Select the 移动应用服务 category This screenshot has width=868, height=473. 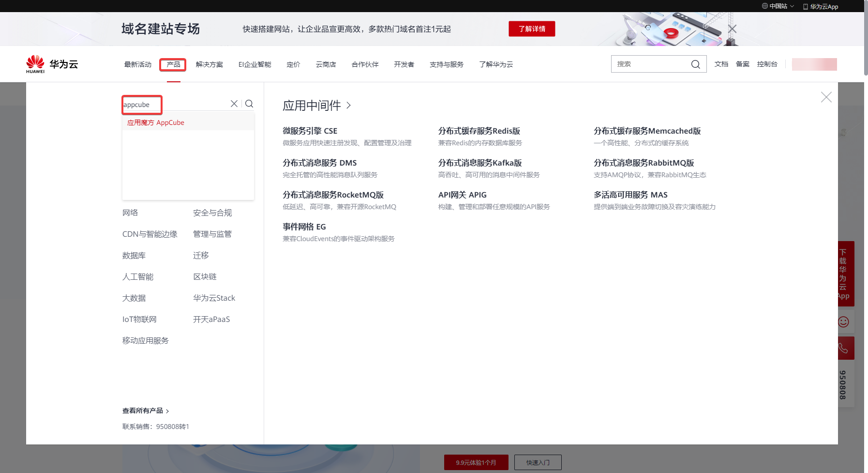click(146, 340)
